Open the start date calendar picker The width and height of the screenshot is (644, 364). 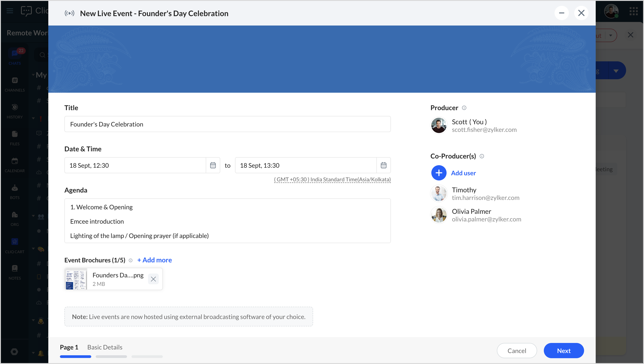[213, 165]
